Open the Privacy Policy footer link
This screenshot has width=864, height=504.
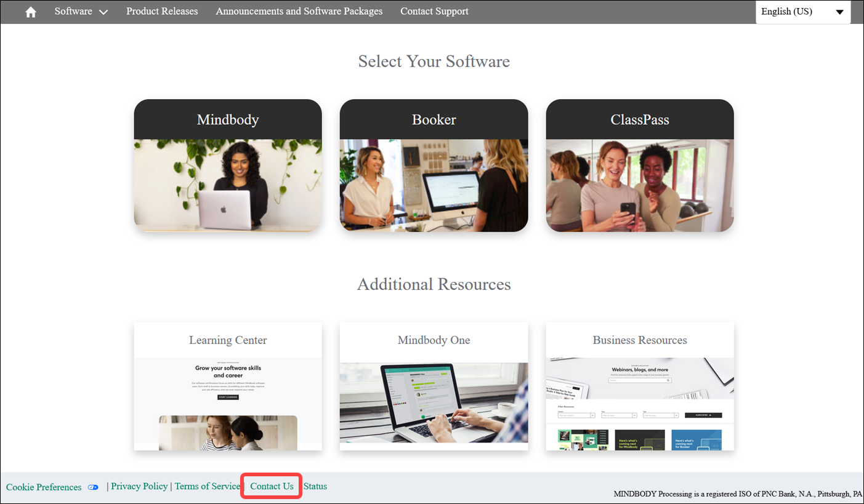point(139,486)
